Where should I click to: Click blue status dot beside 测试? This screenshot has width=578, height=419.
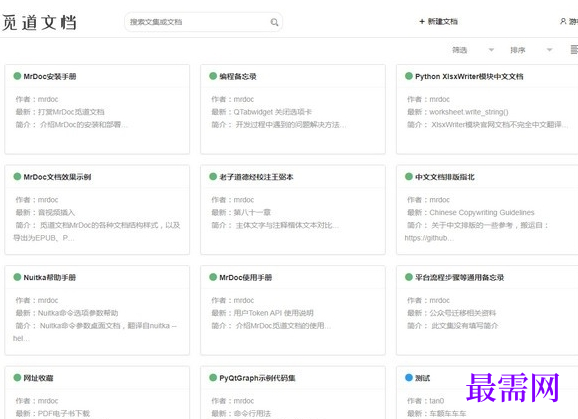[408, 377]
